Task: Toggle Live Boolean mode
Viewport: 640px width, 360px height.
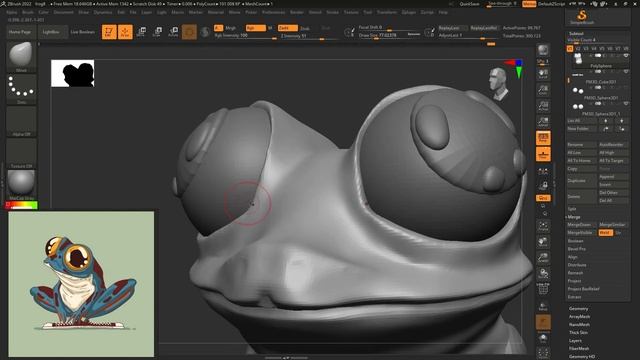Action: point(83,32)
